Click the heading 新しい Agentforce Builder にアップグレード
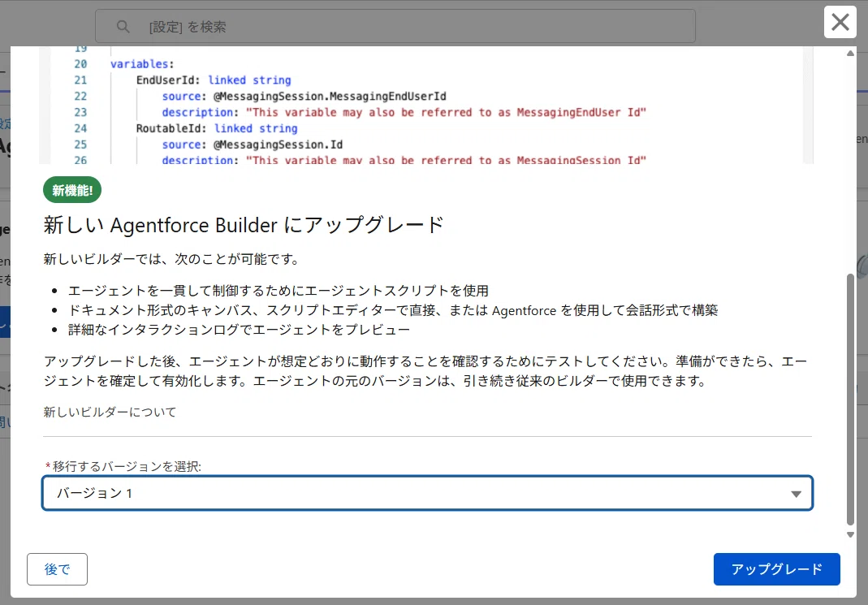Screen dimensions: 868x605 [x=244, y=225]
